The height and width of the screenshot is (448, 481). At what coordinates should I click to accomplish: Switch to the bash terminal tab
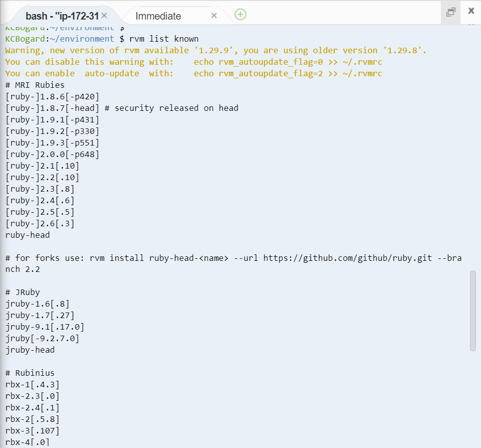(62, 16)
